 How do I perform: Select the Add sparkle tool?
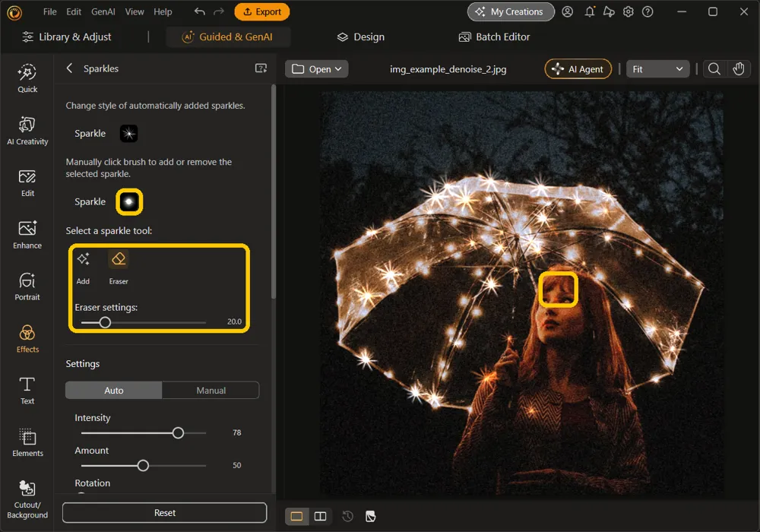(83, 268)
